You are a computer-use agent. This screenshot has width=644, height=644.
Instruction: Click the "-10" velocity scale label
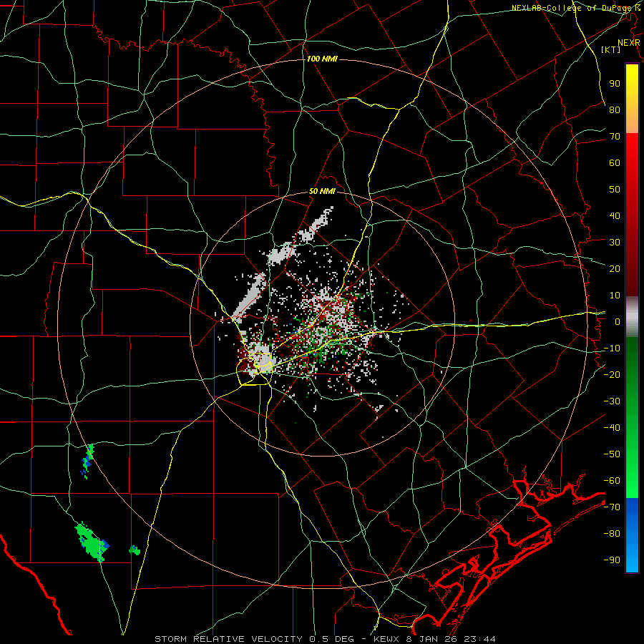click(x=612, y=348)
